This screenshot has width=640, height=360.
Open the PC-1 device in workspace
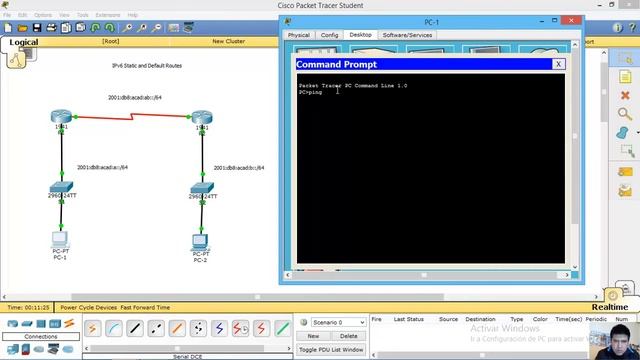[60, 239]
